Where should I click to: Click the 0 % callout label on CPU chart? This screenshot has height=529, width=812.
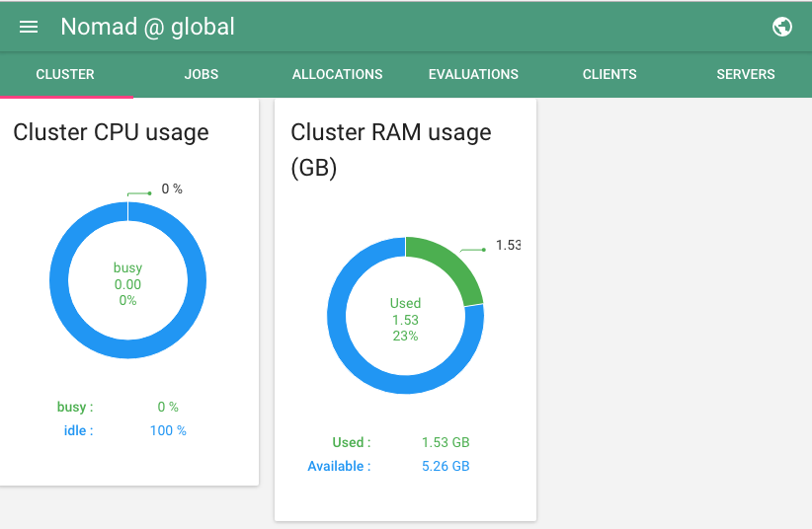click(x=172, y=189)
